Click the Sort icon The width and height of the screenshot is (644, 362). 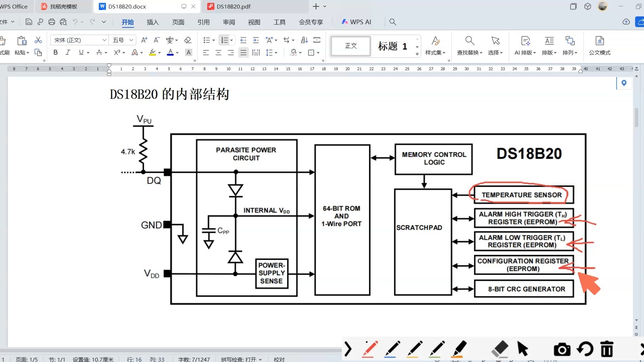(304, 40)
